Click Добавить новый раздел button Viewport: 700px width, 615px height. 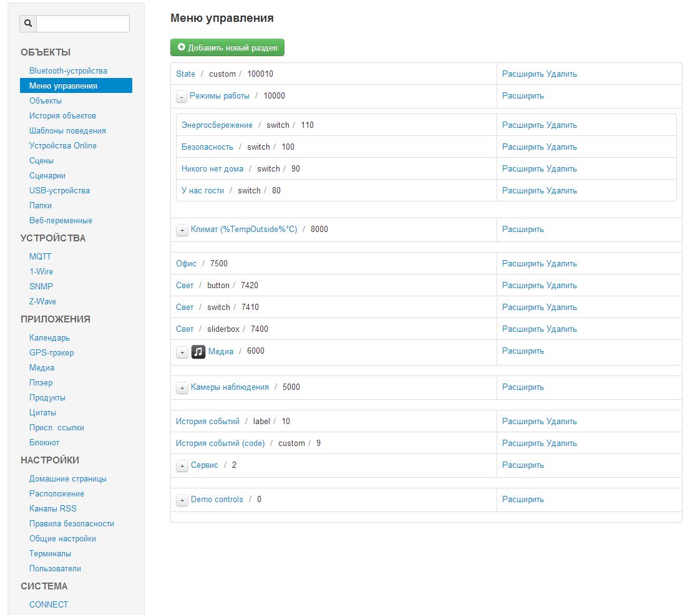point(227,47)
